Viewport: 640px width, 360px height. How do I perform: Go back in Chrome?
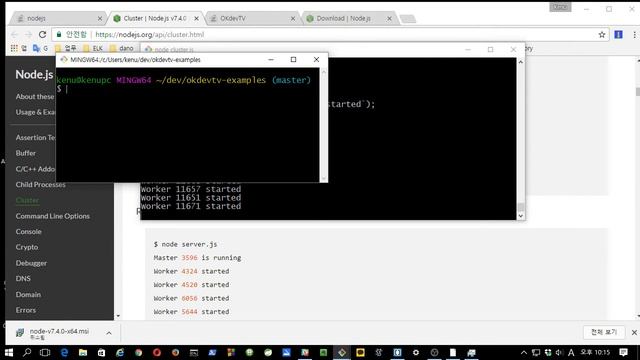click(x=15, y=35)
